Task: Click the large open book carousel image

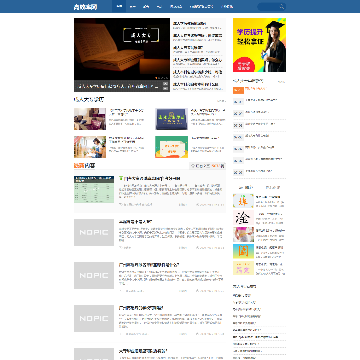Action: click(x=122, y=49)
